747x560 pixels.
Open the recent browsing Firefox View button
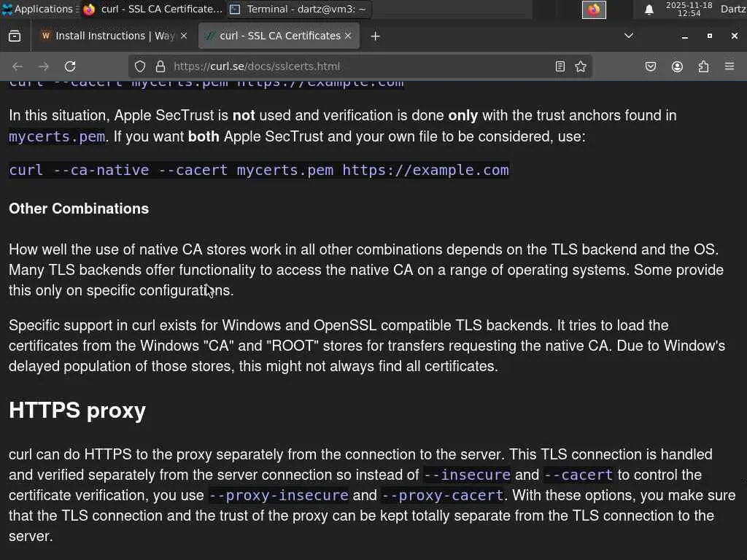[15, 36]
